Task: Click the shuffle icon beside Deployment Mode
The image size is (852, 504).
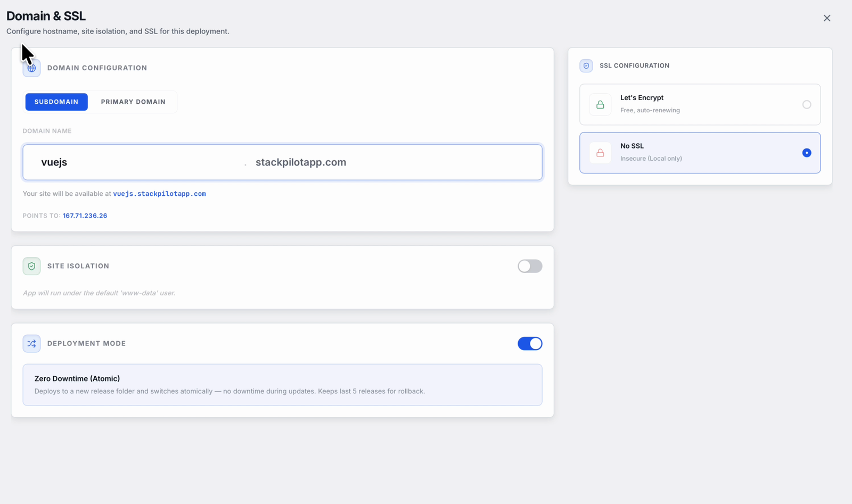Action: point(31,344)
